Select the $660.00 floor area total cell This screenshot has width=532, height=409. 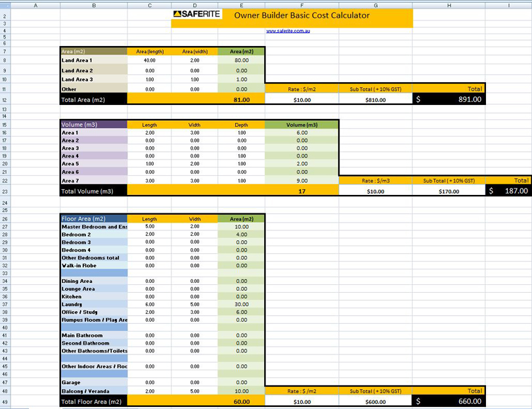(449, 402)
